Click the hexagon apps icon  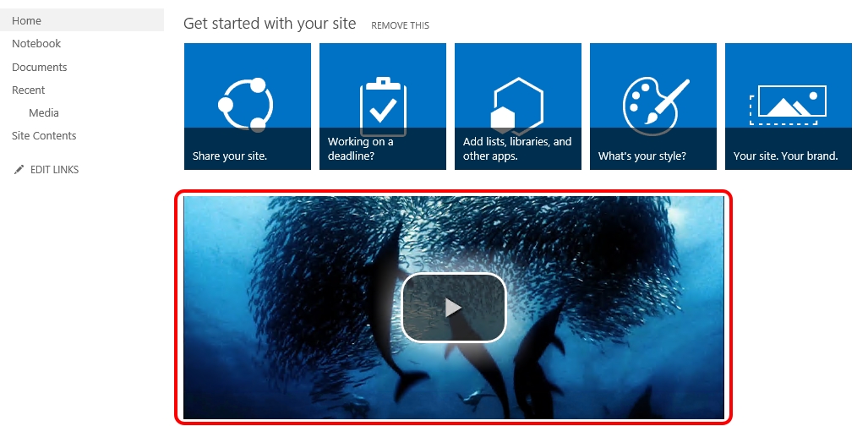click(x=516, y=105)
